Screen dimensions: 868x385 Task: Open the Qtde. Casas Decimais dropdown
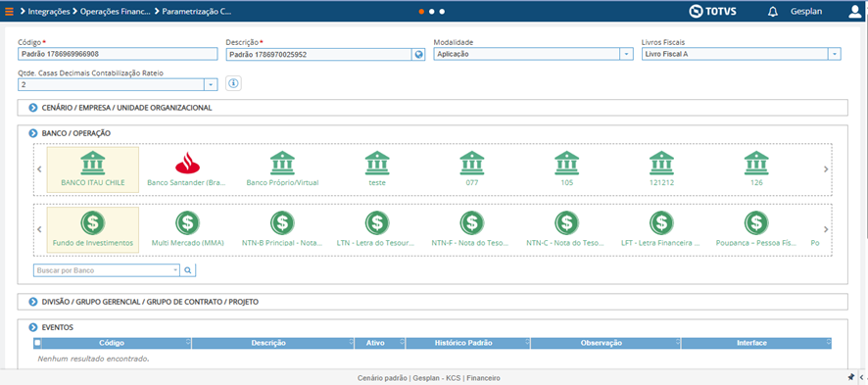(x=211, y=84)
